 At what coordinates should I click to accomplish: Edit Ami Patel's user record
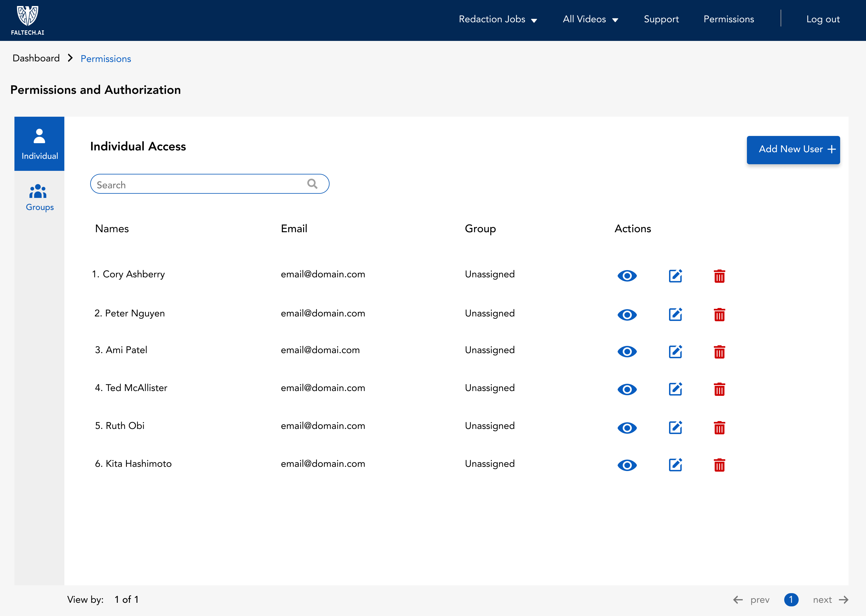[675, 352]
